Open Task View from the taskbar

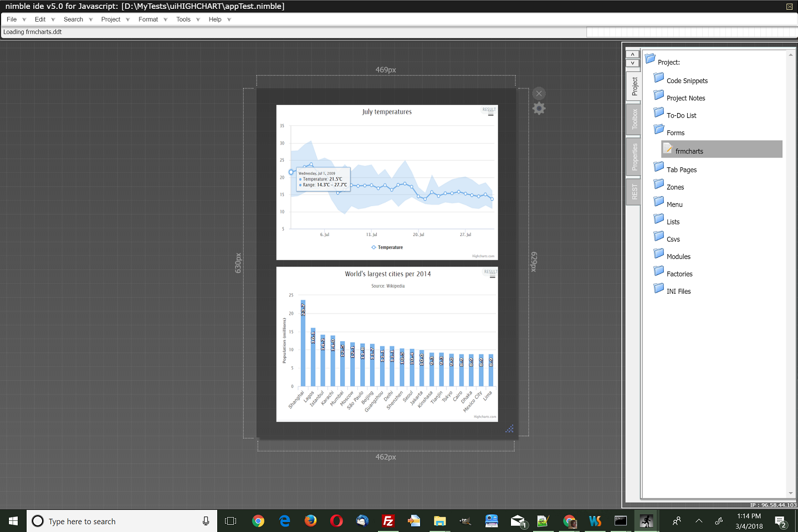tap(231, 521)
